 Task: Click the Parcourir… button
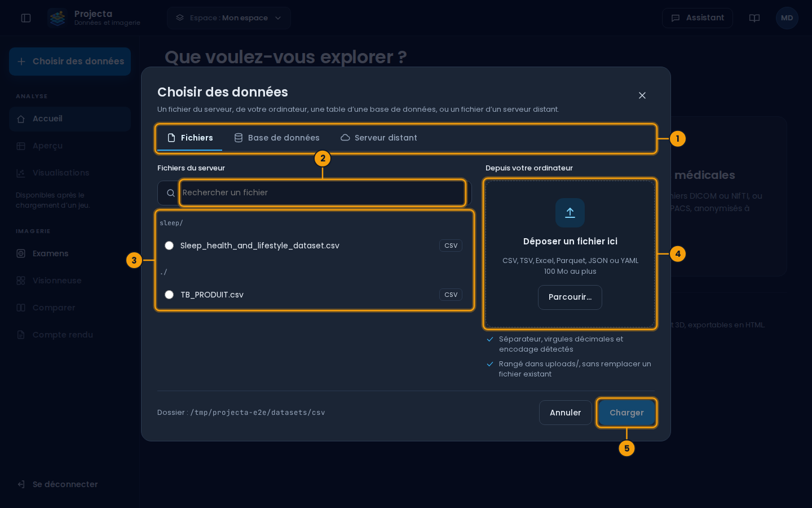coord(570,297)
